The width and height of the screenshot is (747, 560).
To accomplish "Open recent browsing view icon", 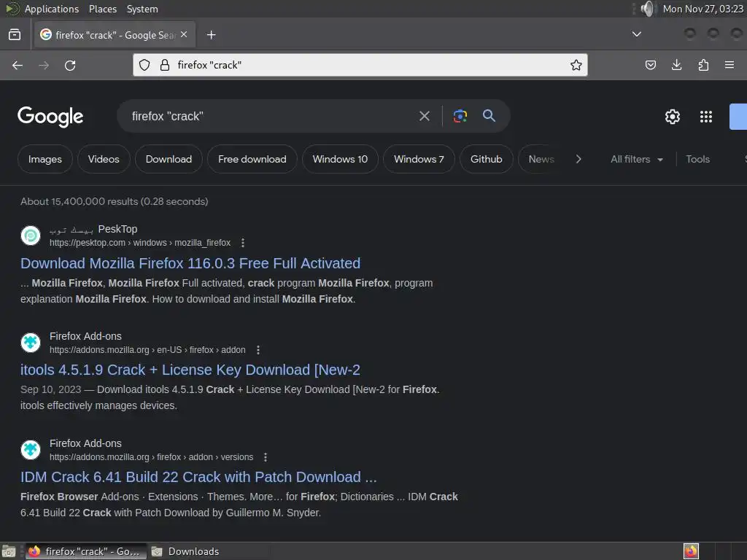I will (15, 35).
